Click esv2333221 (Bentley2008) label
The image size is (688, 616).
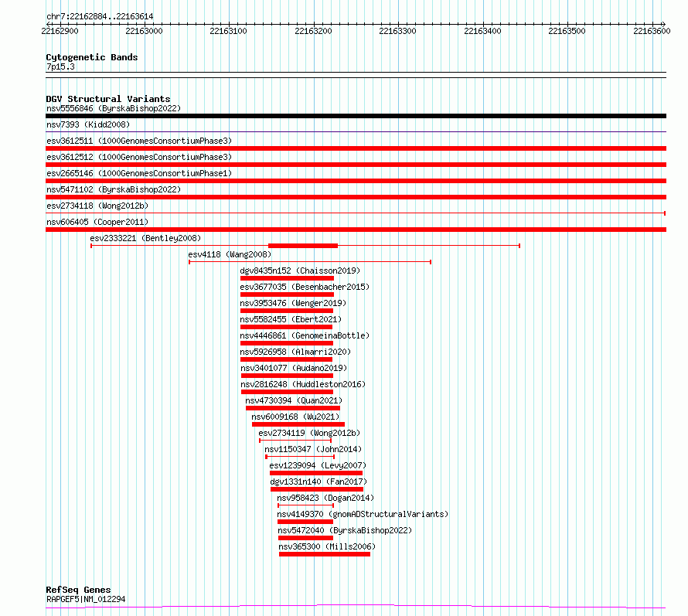pyautogui.click(x=145, y=238)
